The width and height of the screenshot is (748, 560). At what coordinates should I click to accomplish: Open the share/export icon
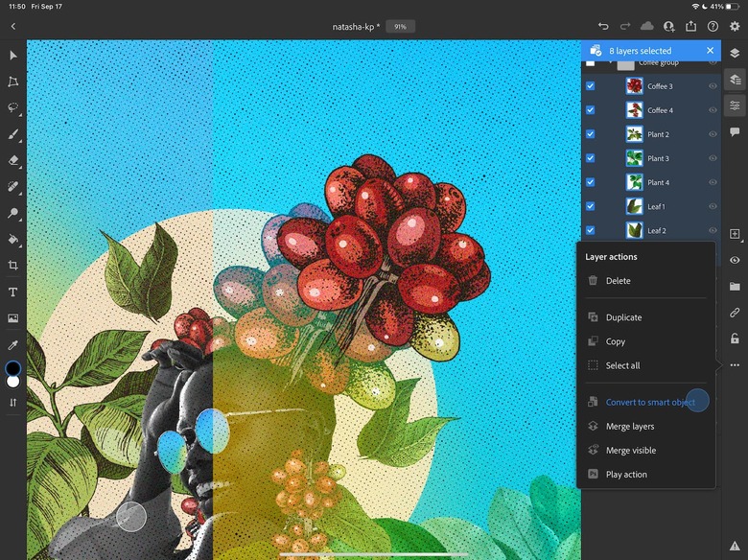pyautogui.click(x=690, y=27)
